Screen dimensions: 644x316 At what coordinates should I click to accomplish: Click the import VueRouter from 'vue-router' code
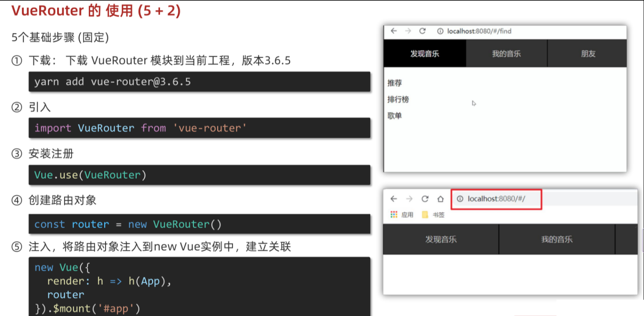click(x=140, y=128)
